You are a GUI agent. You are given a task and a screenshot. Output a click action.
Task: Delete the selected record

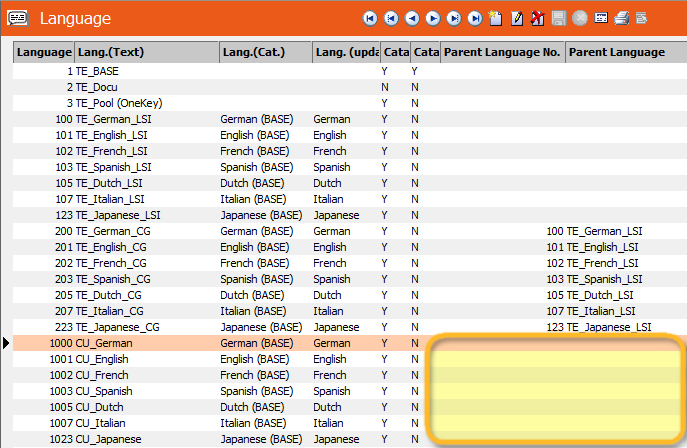pos(538,18)
